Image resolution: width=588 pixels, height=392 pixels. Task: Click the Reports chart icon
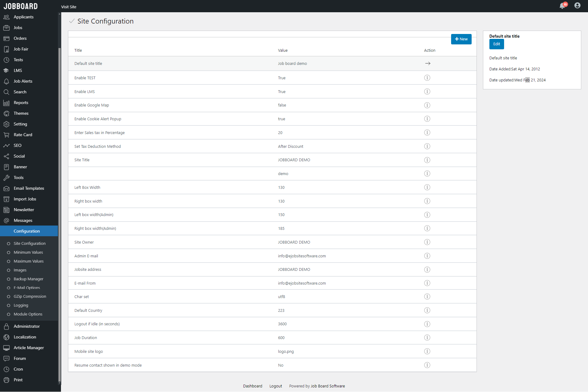coord(6,103)
